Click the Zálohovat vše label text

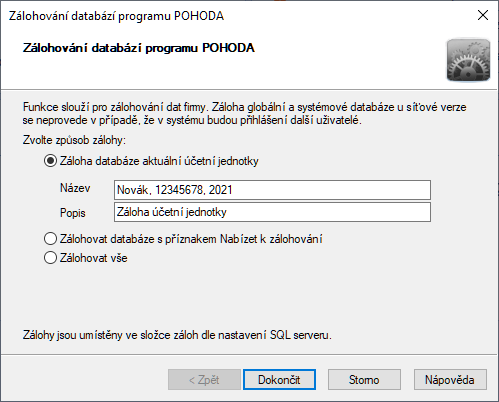coord(94,258)
